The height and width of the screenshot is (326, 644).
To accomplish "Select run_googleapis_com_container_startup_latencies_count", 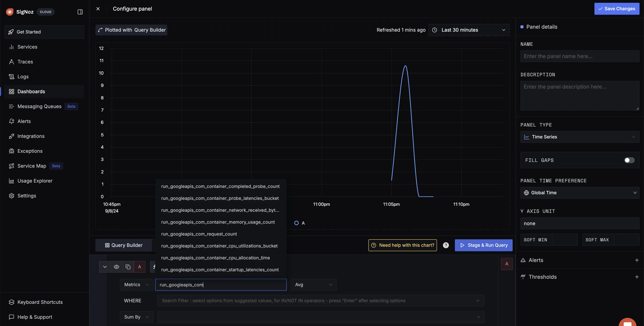I will [x=221, y=270].
